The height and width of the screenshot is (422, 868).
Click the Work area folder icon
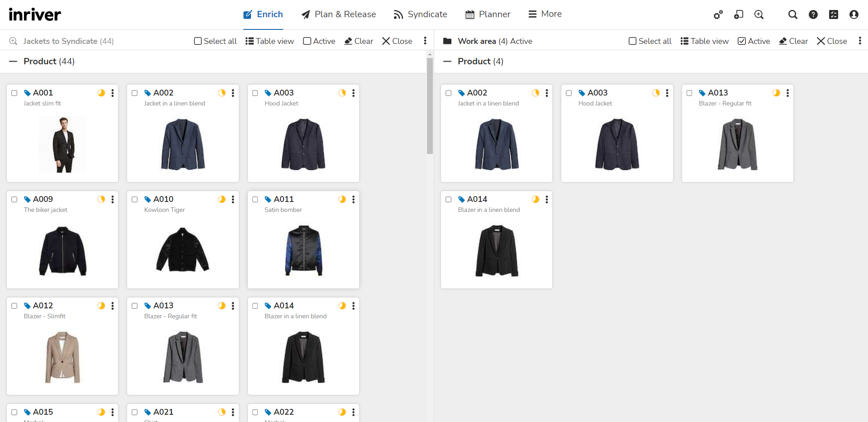point(447,41)
